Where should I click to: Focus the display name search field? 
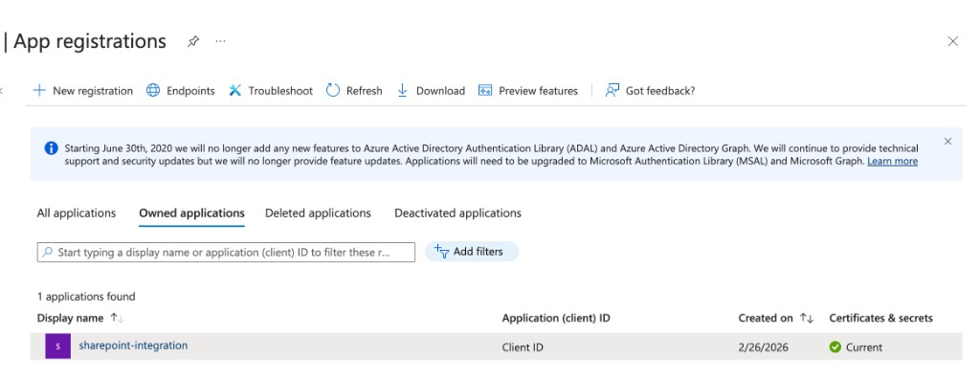[226, 252]
